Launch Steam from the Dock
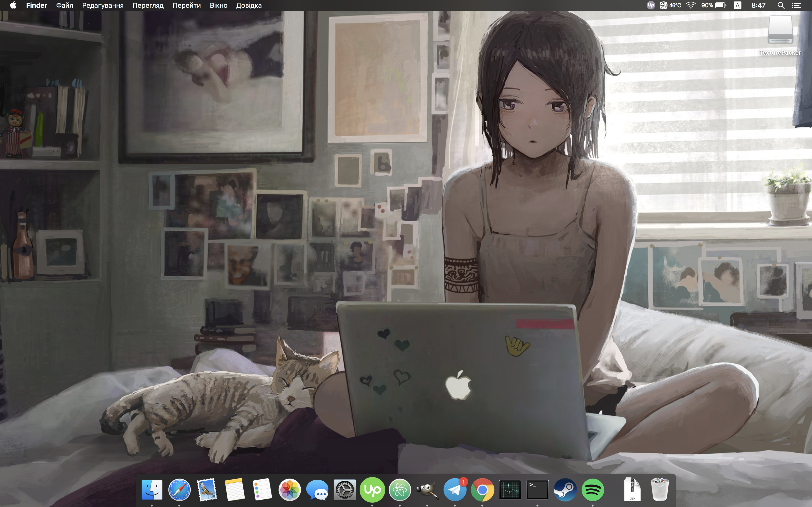This screenshot has width=812, height=507. [x=565, y=490]
